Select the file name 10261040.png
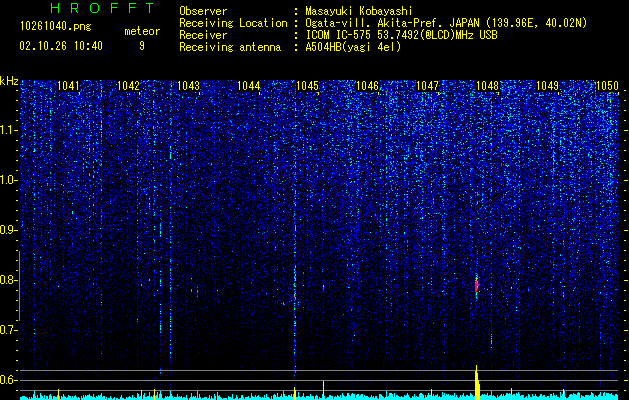Viewport: 629px width, 400px height. (x=56, y=27)
